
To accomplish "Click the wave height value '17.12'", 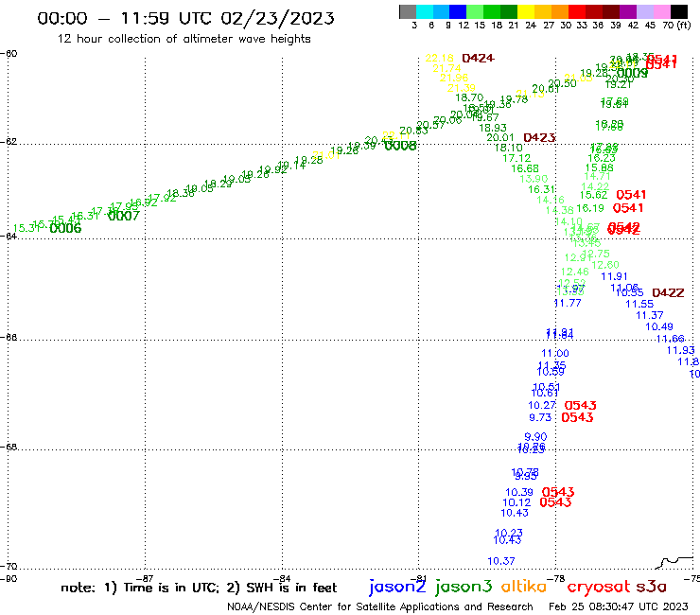I will (516, 158).
